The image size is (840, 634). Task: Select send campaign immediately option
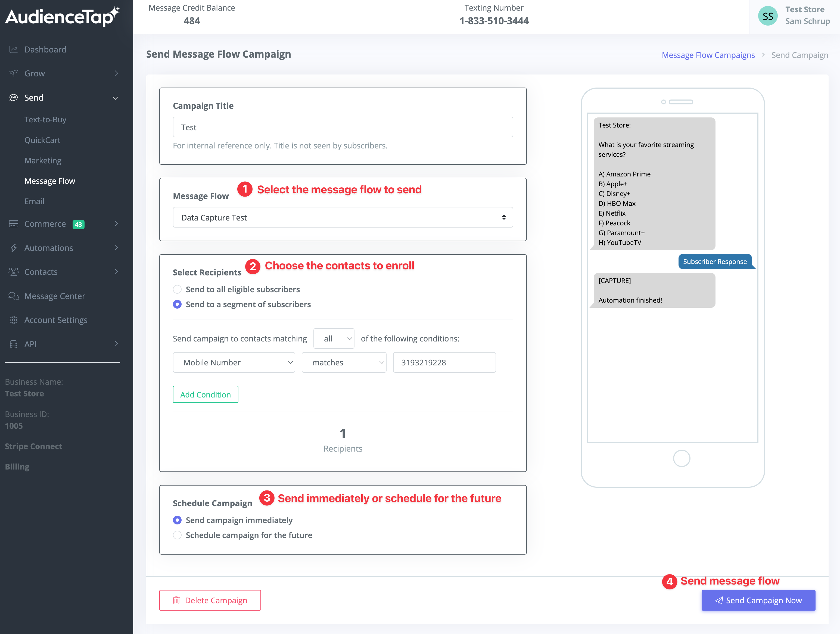tap(177, 520)
